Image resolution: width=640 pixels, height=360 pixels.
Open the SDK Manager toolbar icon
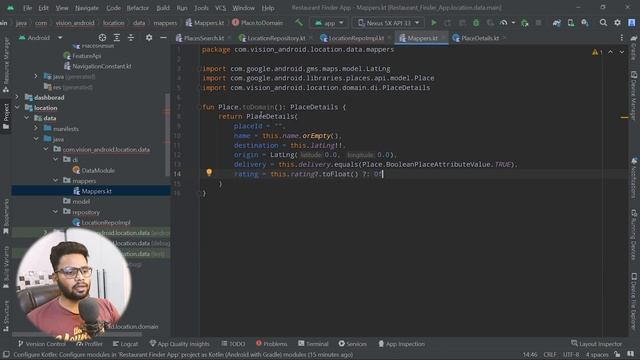pyautogui.click(x=585, y=23)
